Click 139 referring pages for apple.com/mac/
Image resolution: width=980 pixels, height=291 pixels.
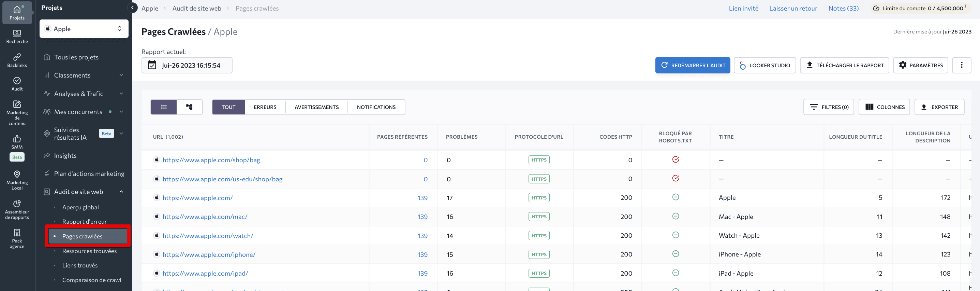coord(422,217)
